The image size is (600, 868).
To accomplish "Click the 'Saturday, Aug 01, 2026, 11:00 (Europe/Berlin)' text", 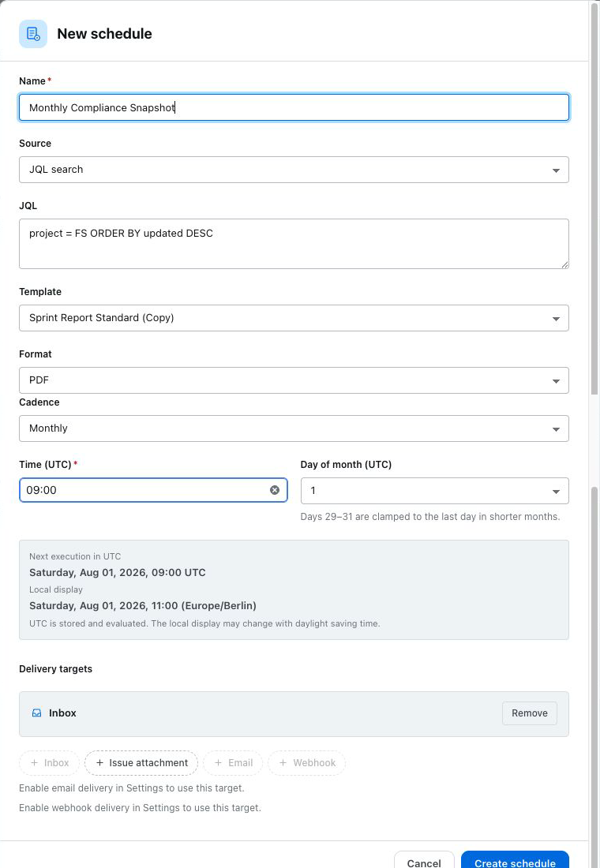I will pos(143,605).
